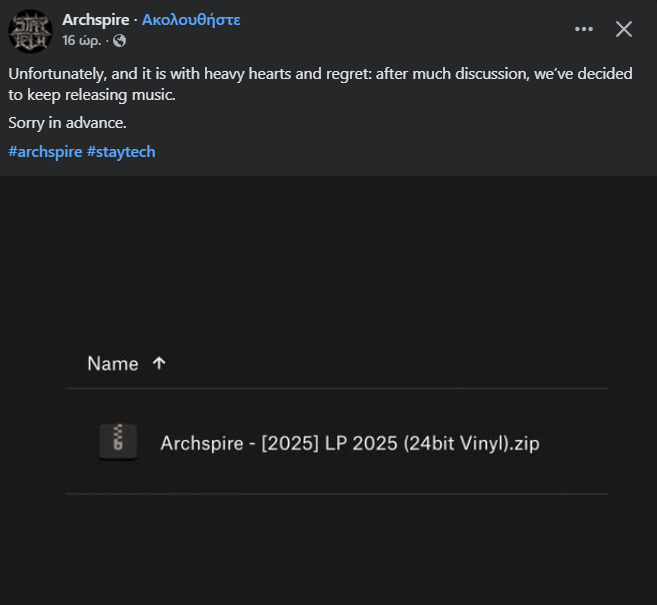Select the Archspire LP 2025 zip filename
The image size is (657, 605).
(349, 443)
